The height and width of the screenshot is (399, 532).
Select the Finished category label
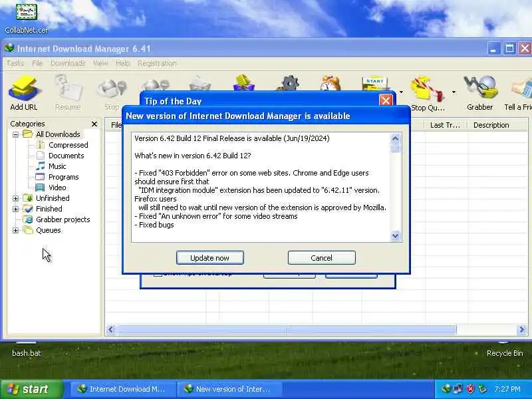[x=49, y=209]
